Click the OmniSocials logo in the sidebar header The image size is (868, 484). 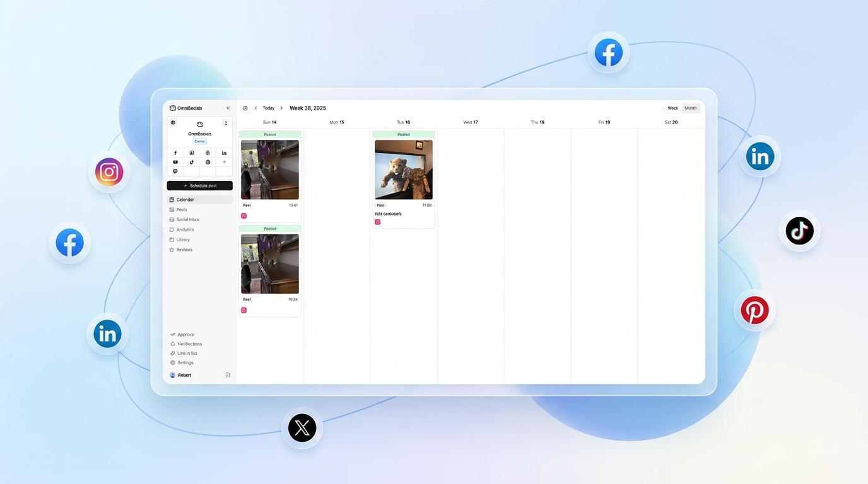click(x=186, y=108)
